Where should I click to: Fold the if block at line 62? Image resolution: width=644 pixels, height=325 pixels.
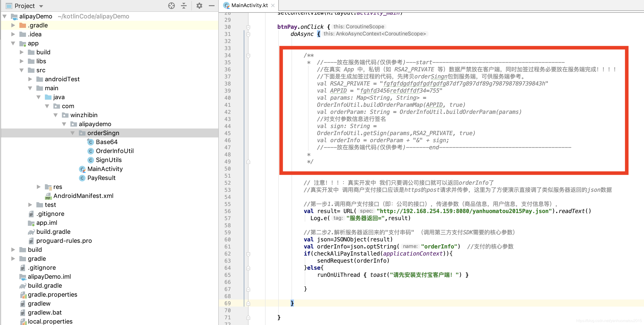click(248, 254)
